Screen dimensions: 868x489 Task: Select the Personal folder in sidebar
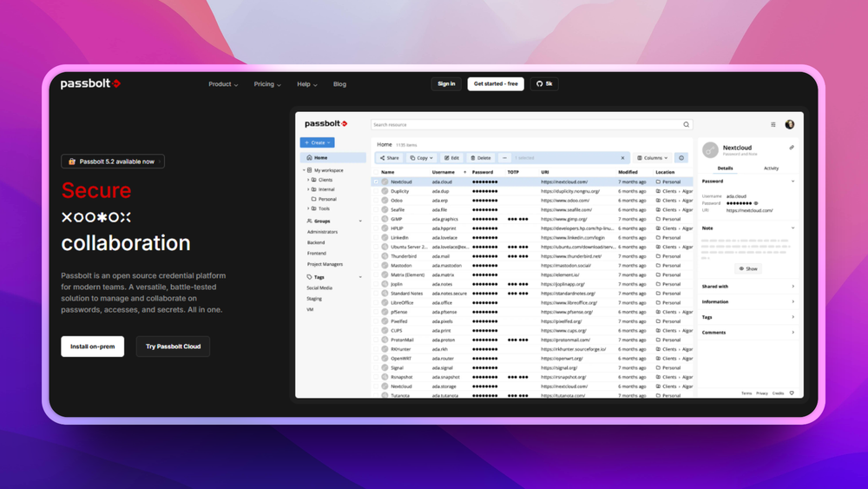click(x=324, y=199)
